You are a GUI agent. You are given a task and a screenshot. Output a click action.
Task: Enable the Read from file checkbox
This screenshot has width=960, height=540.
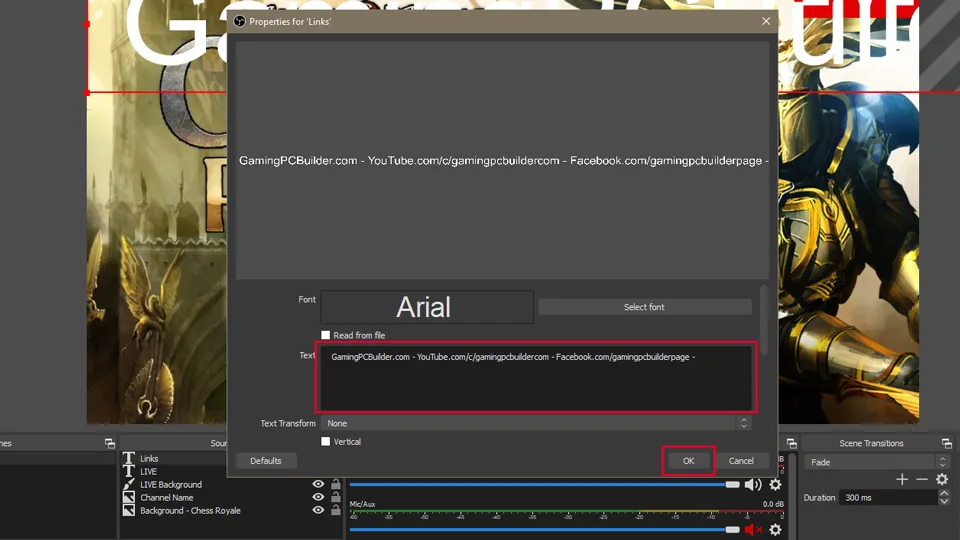pyautogui.click(x=326, y=335)
